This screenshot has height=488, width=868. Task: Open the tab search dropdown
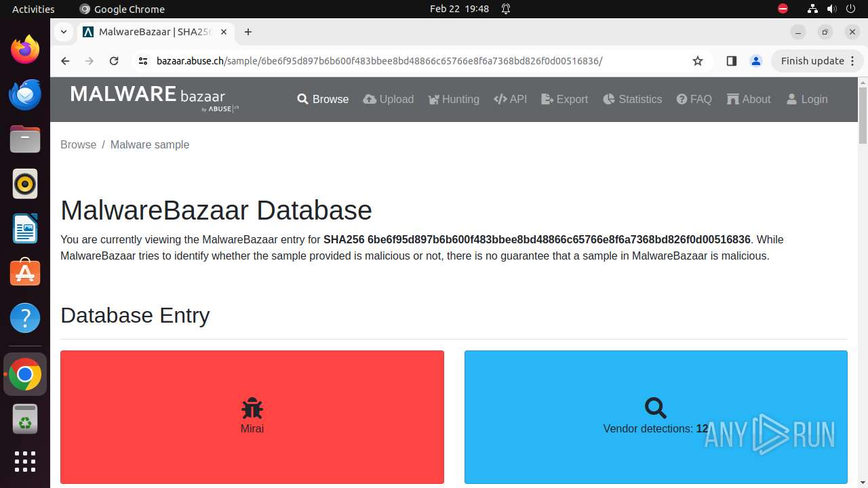click(x=63, y=32)
